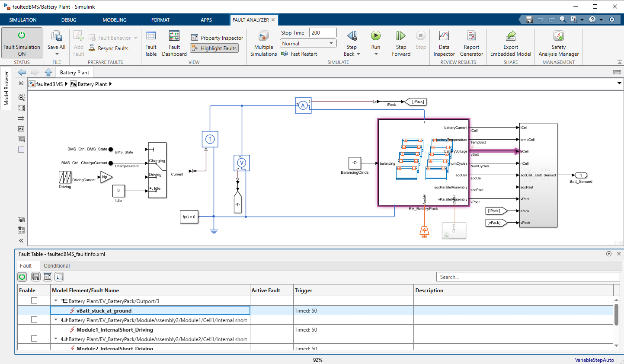Toggle the explorer bar button left of the breadcrumb
The width and height of the screenshot is (624, 364).
tap(21, 83)
